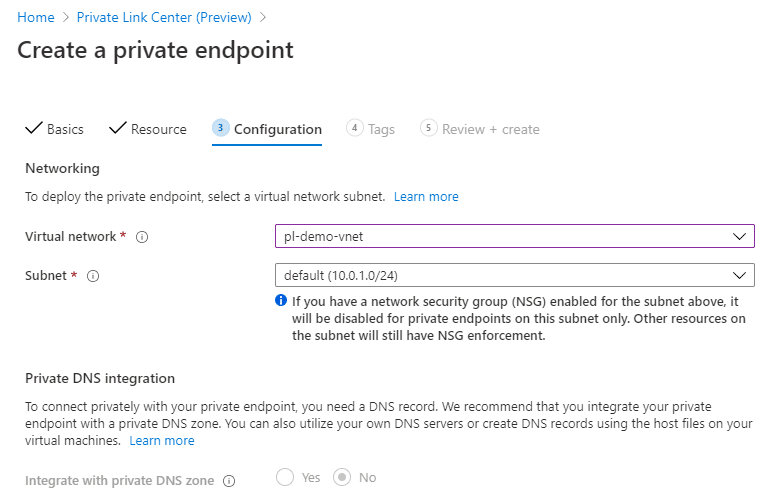Click the pl-demo-vnet selection field
The image size is (777, 497).
(514, 236)
